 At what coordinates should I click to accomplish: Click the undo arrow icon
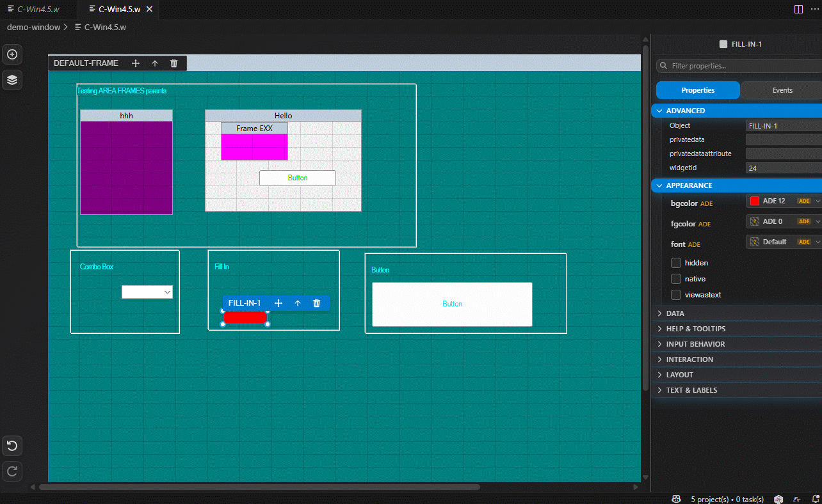click(12, 446)
